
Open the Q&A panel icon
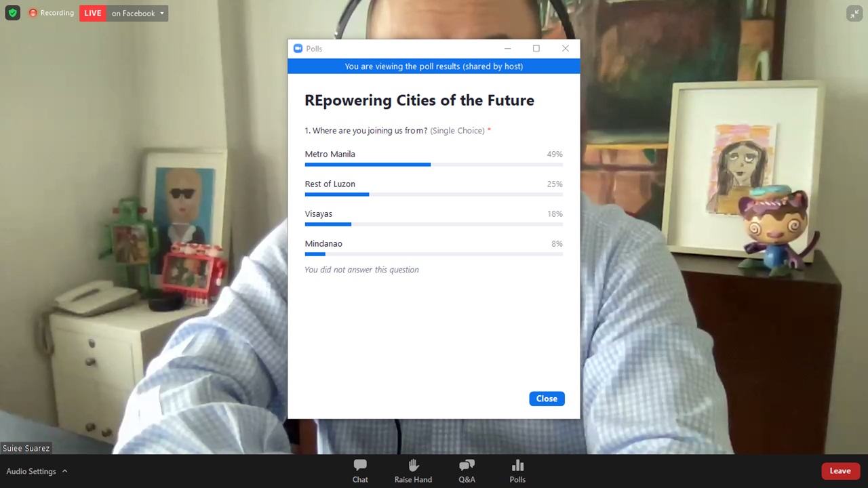pyautogui.click(x=467, y=466)
